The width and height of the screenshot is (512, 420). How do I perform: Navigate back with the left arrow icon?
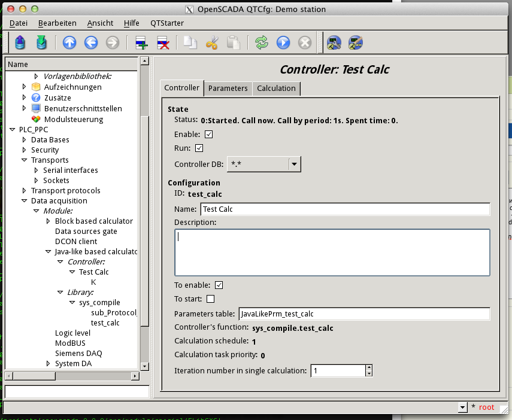pos(91,42)
